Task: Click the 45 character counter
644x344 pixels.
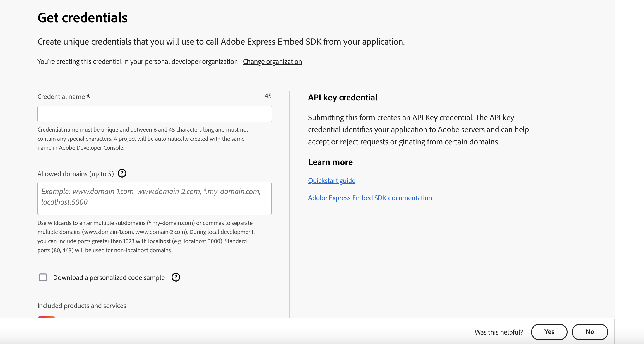Action: pos(268,96)
